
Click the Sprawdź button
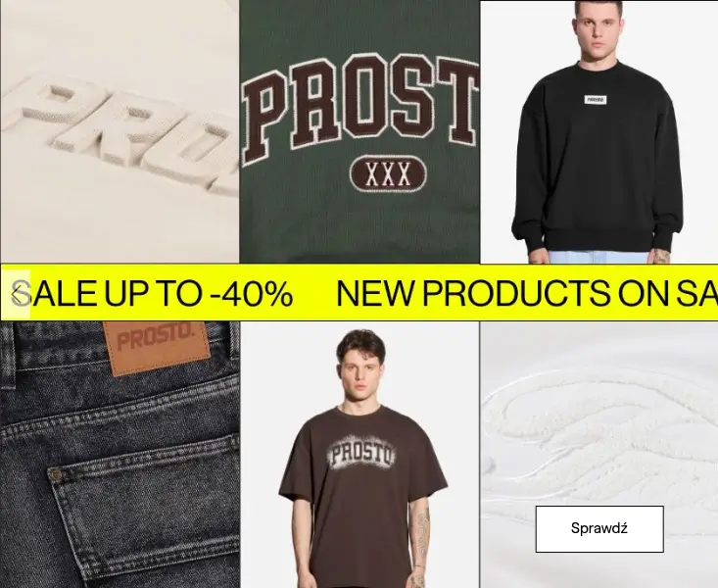(599, 529)
